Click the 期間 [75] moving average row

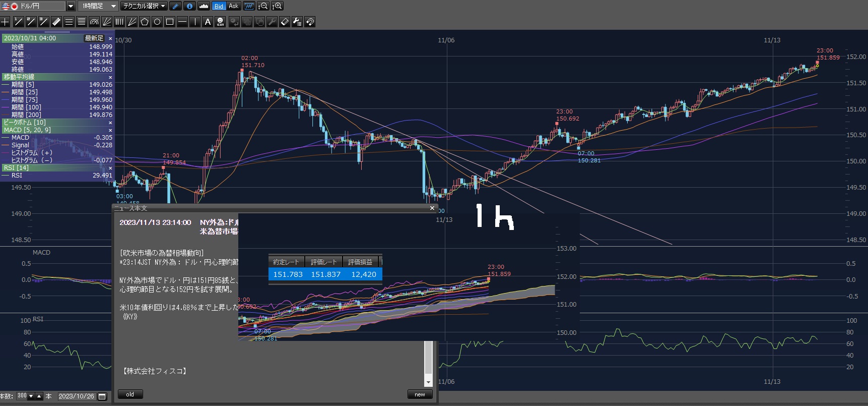[x=57, y=100]
